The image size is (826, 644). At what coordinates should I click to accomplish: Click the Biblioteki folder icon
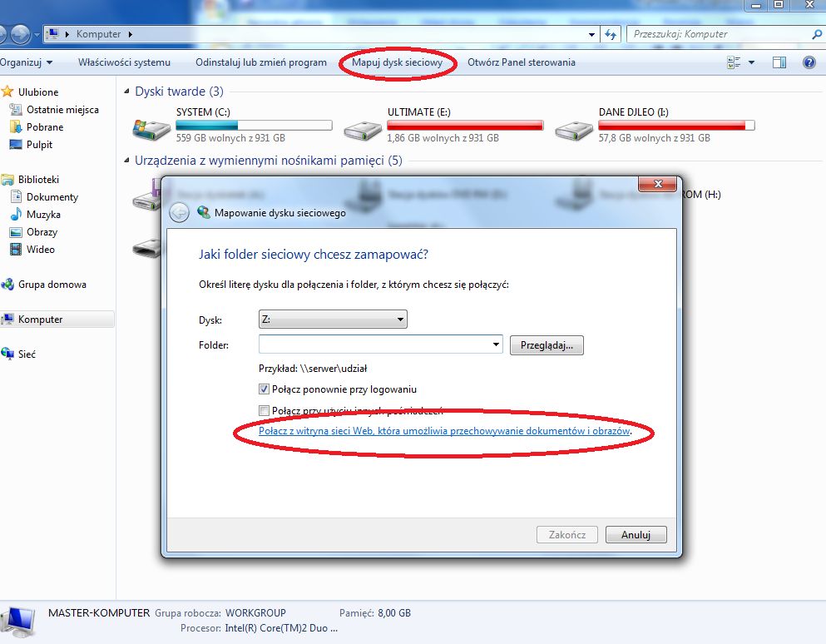tap(7, 180)
